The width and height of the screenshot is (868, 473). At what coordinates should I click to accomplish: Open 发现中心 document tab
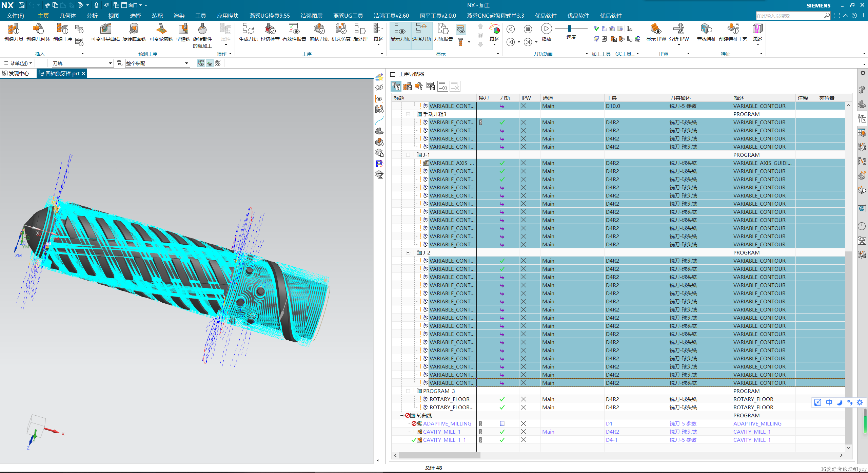coord(16,73)
